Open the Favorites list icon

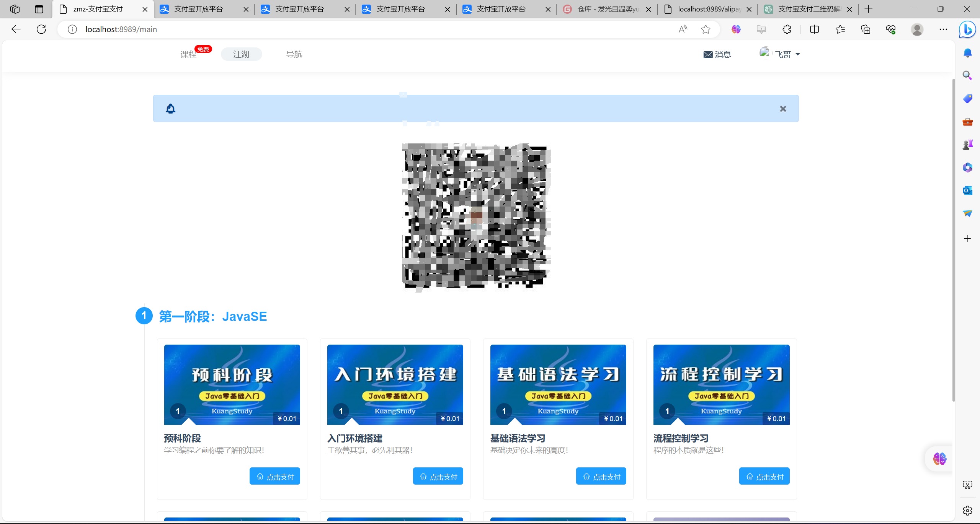coord(840,29)
